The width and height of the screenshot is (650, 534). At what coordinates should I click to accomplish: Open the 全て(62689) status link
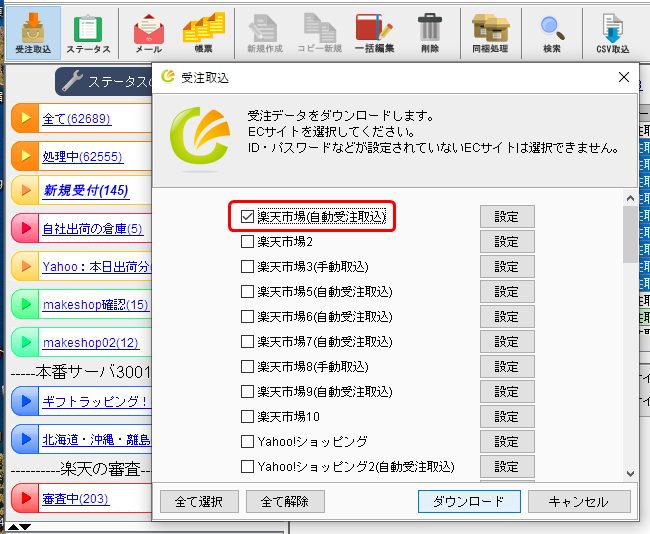point(76,119)
